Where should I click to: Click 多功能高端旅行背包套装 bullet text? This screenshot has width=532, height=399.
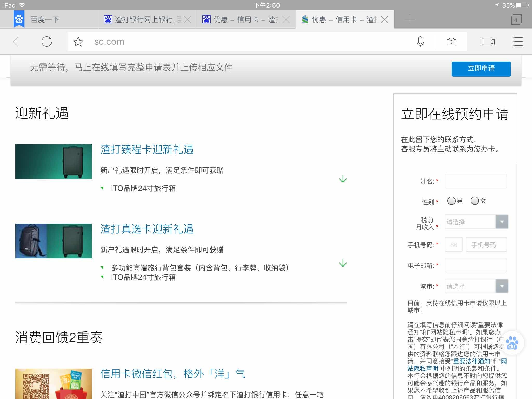[200, 268]
